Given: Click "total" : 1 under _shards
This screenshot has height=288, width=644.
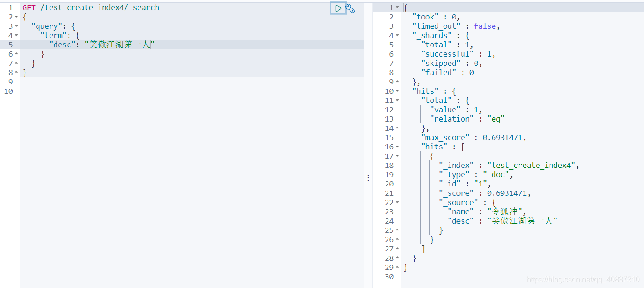Looking at the screenshot, I should (447, 45).
